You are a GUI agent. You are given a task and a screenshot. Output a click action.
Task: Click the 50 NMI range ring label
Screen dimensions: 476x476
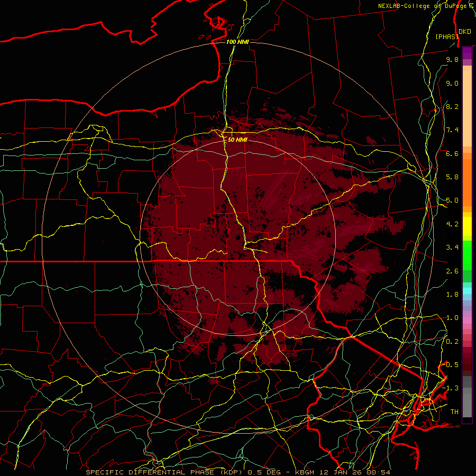coord(237,140)
